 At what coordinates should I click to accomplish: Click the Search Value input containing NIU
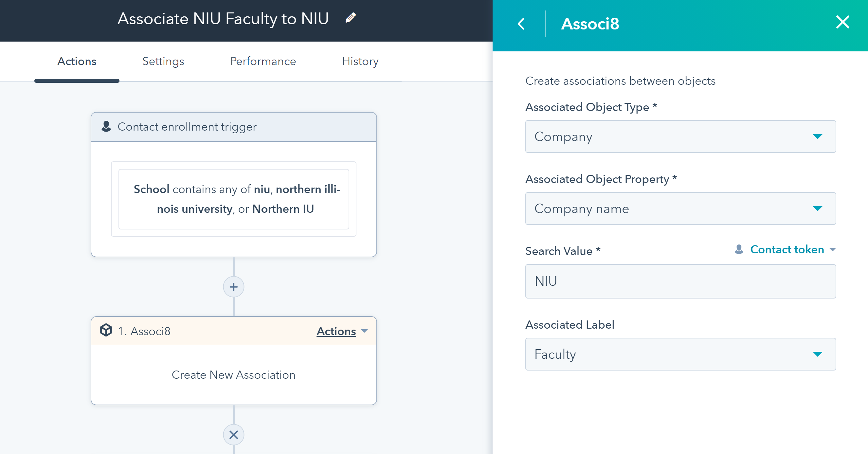(x=680, y=281)
